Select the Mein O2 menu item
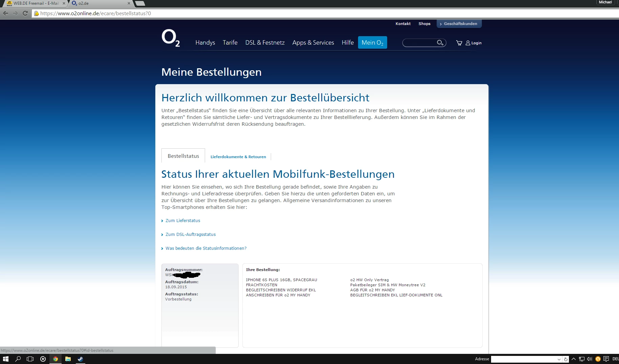This screenshot has width=619, height=364. [x=372, y=43]
